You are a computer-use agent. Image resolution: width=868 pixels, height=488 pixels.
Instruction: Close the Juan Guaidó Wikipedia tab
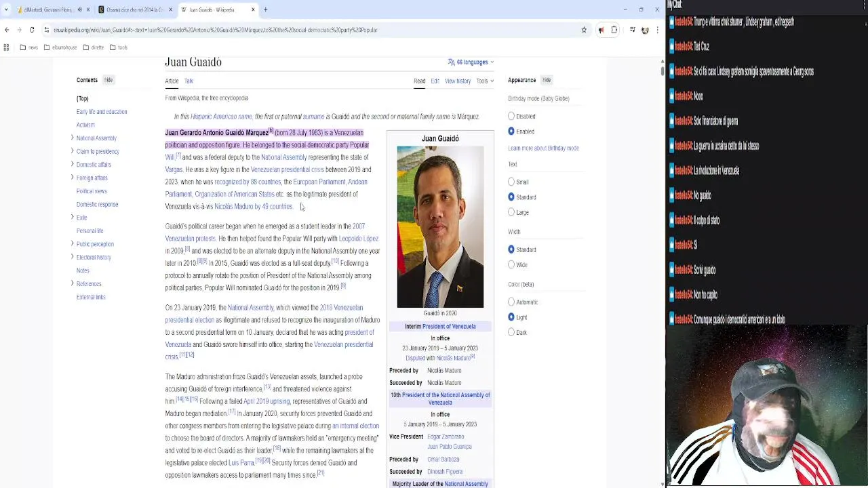pos(254,9)
